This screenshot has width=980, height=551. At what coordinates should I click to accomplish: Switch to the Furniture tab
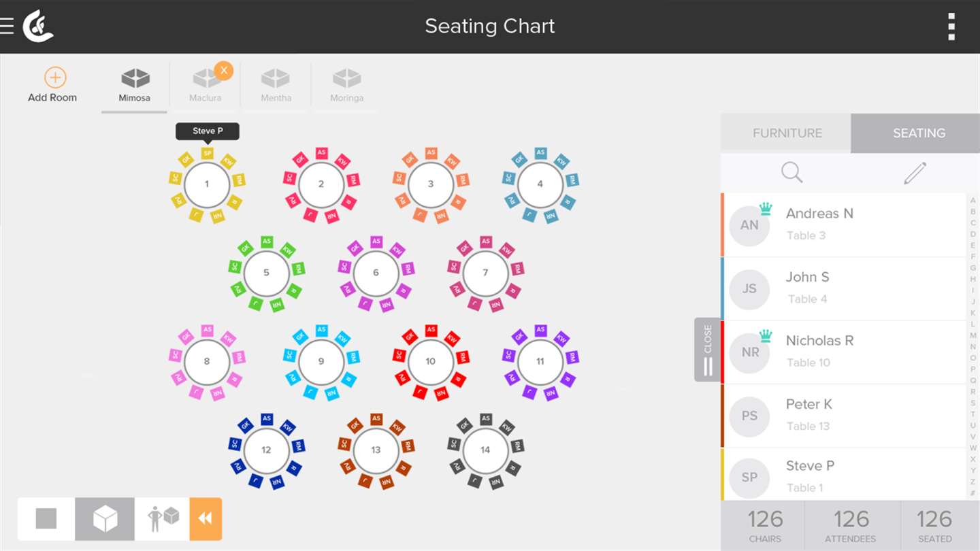click(x=787, y=133)
